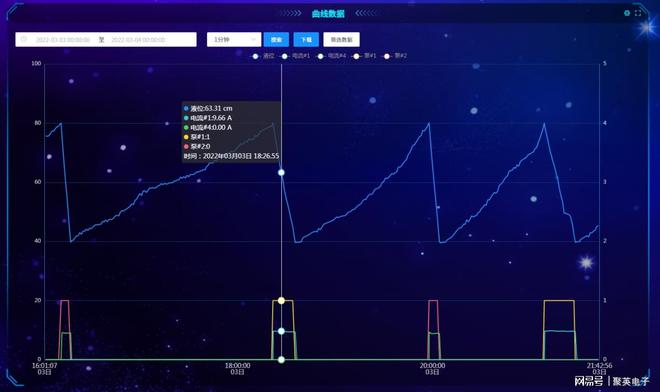Viewport: 660px width, 392px height.
Task: Select the liquid level point on cursor line
Action: 281,173
